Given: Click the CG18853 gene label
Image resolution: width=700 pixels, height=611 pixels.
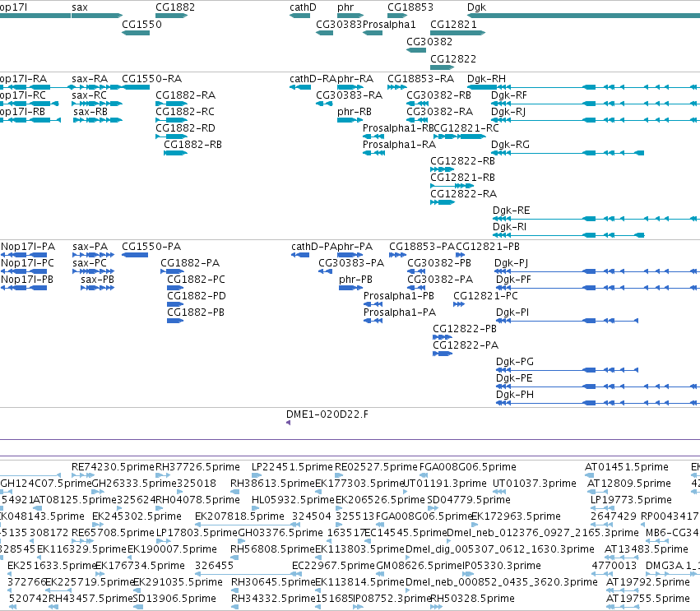Looking at the screenshot, I should click(410, 7).
